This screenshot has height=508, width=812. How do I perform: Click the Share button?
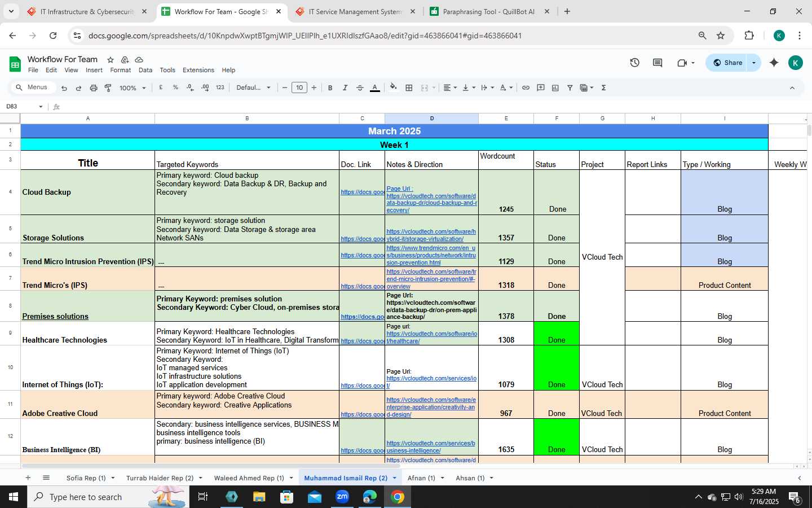pos(727,63)
